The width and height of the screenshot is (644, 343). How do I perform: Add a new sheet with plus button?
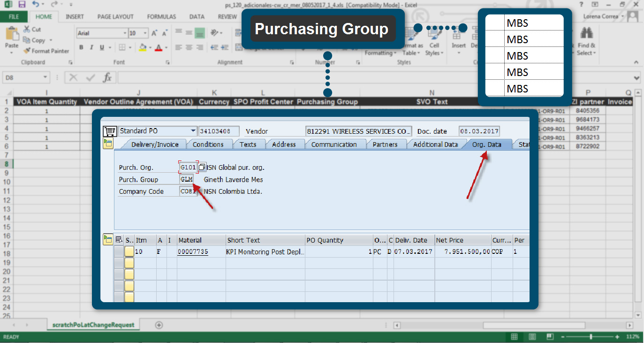point(159,325)
